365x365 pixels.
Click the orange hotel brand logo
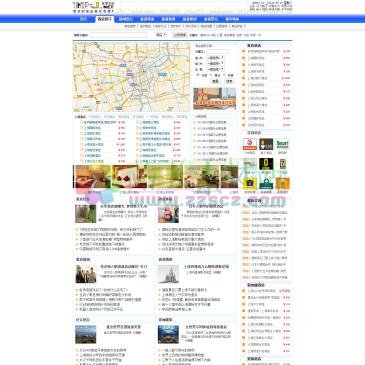[282, 184]
